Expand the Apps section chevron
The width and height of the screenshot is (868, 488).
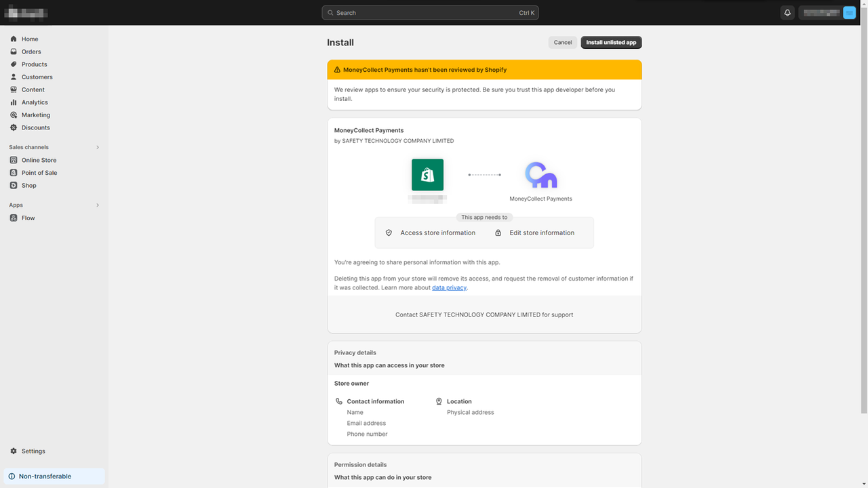[x=98, y=205]
